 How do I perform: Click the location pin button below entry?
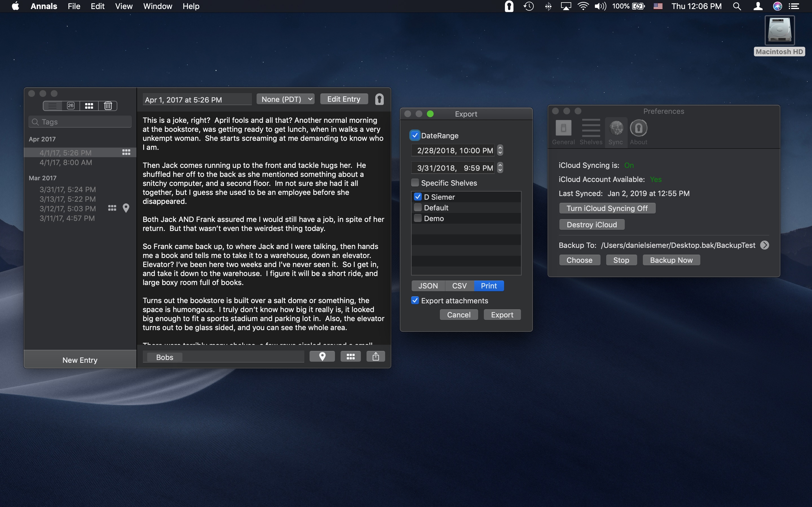(x=322, y=356)
